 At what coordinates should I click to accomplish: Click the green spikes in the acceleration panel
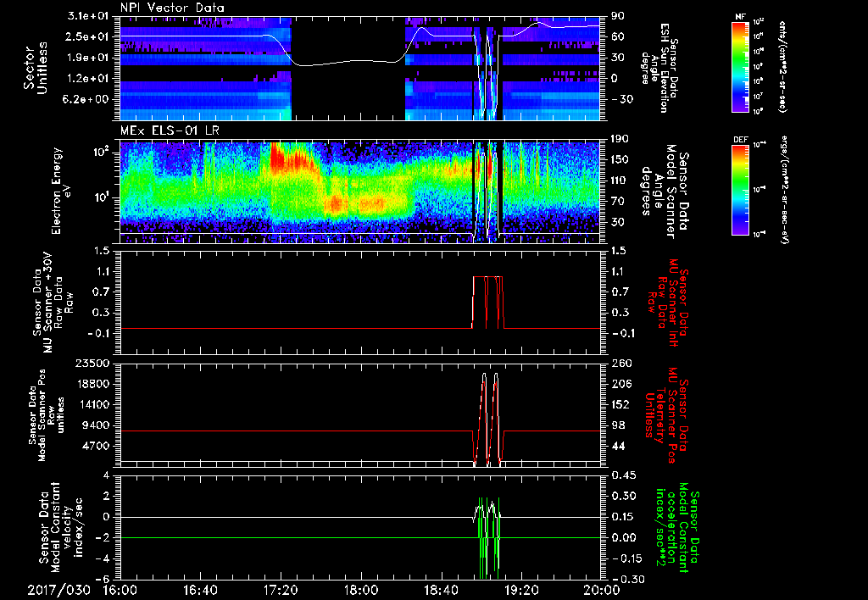point(489,537)
